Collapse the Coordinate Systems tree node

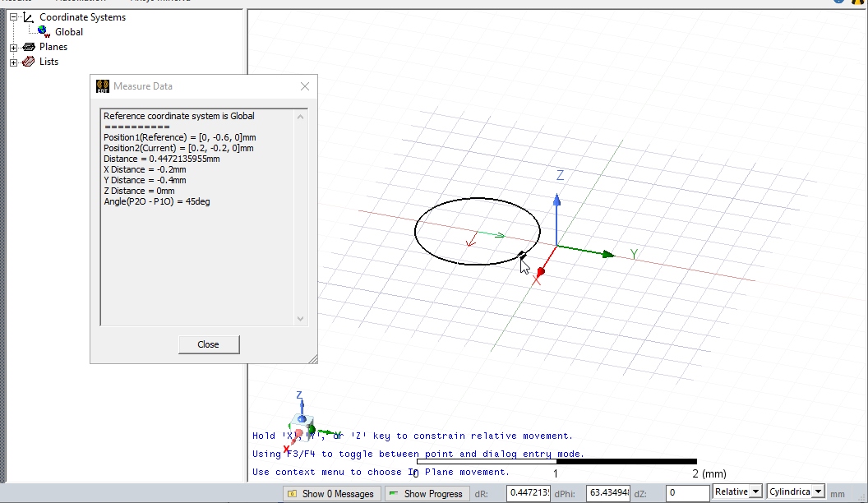coord(14,17)
